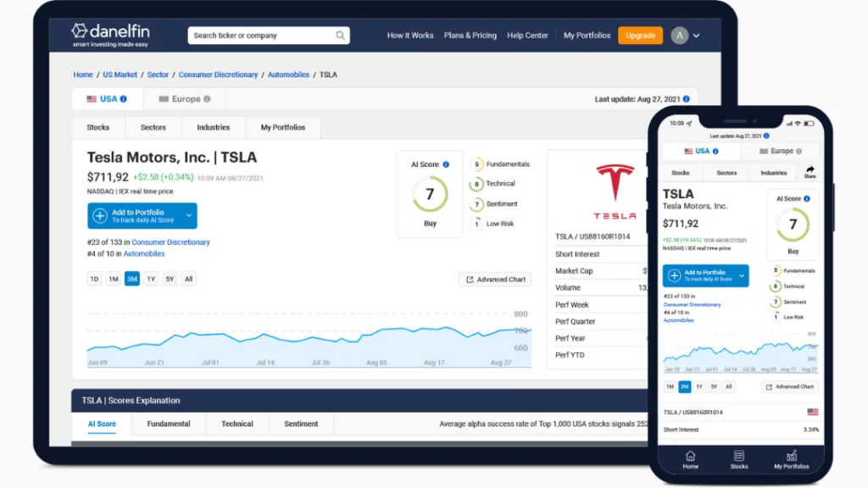Screen dimensions: 868x488
Task: Tap the 1Y range button on phone
Action: point(699,386)
